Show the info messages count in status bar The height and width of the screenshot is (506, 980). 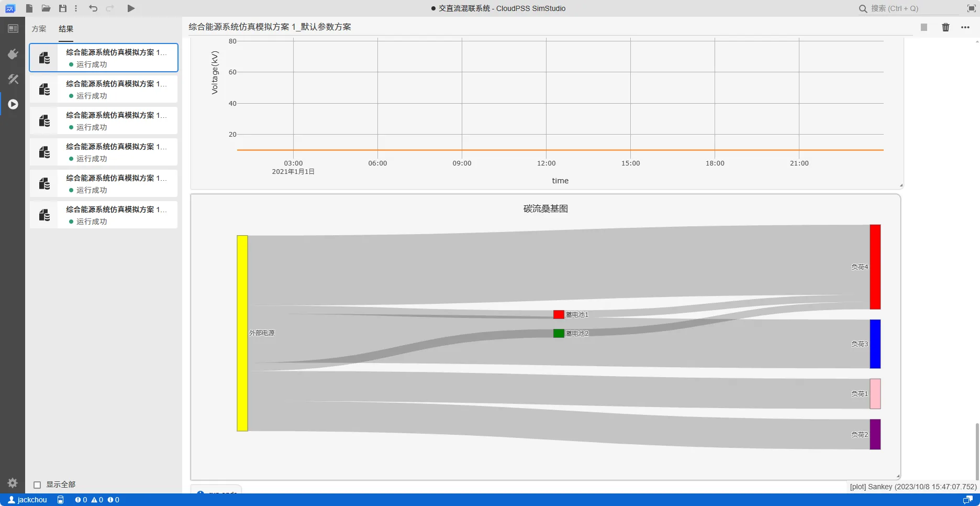(x=114, y=500)
